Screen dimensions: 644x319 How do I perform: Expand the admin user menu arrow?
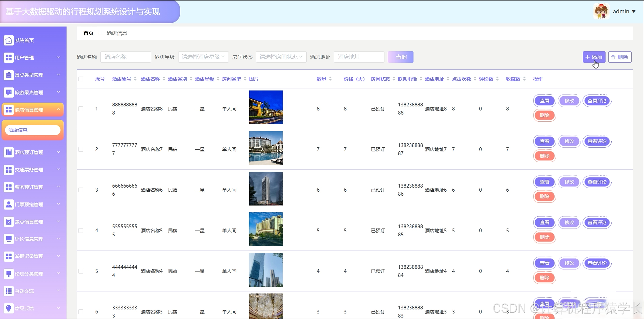pos(634,11)
